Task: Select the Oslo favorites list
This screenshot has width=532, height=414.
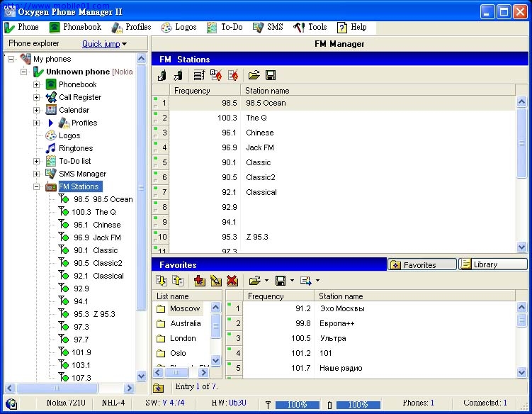Action: click(x=178, y=353)
